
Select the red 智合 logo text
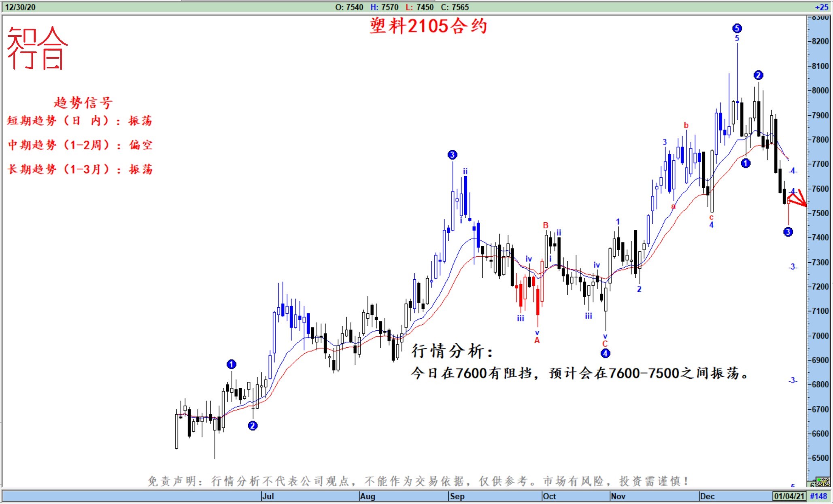37,49
